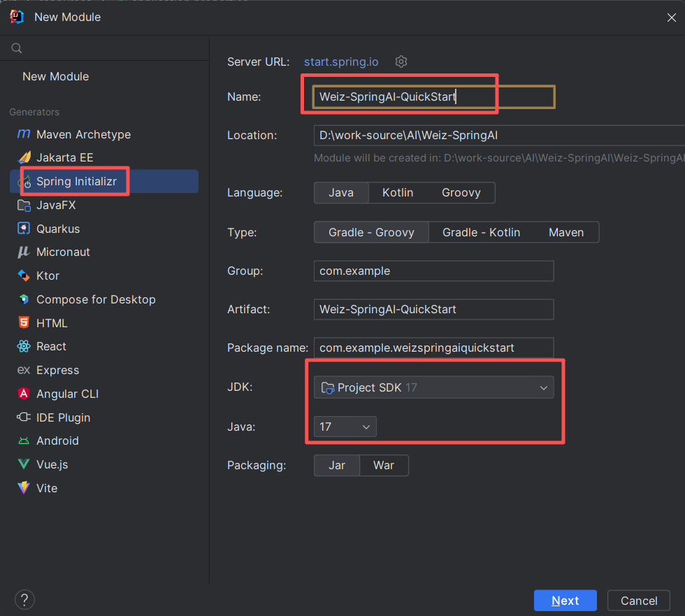Image resolution: width=685 pixels, height=616 pixels.
Task: Focus the Artifact field
Action: click(434, 309)
